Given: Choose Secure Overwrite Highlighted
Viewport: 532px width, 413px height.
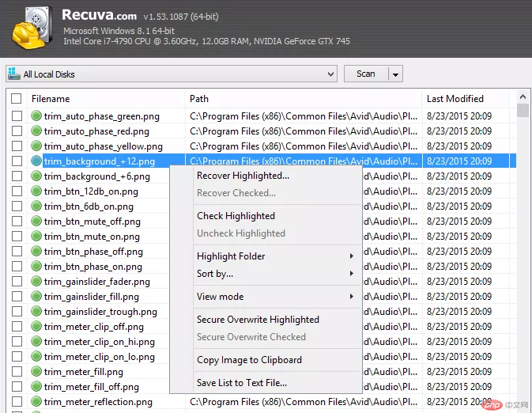Looking at the screenshot, I should click(258, 320).
